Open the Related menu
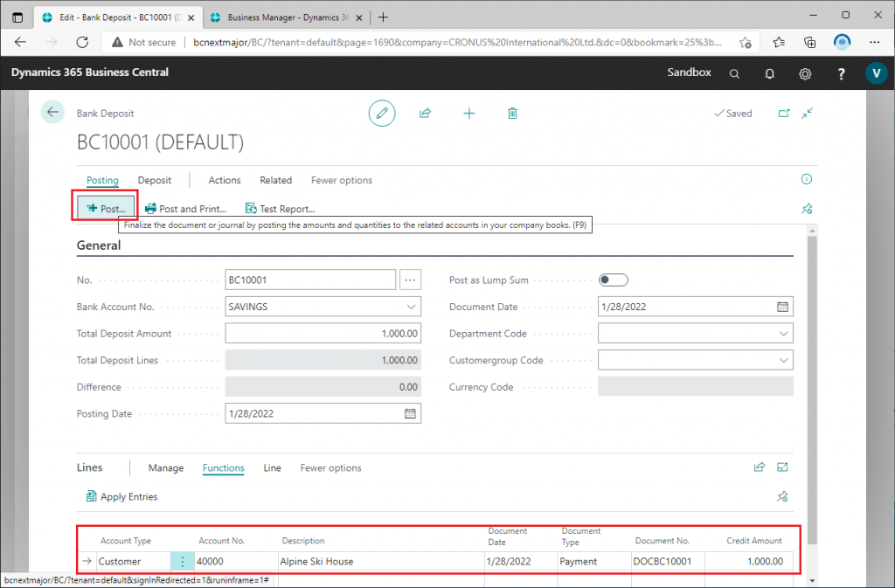The image size is (895, 588). [275, 180]
